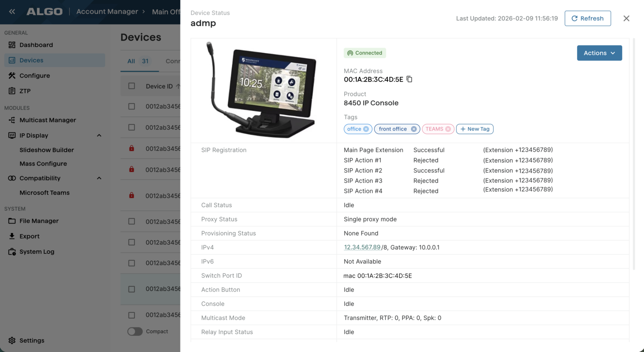Copy the MAC address using copy icon
Screen dimensions: 644x352
point(409,79)
